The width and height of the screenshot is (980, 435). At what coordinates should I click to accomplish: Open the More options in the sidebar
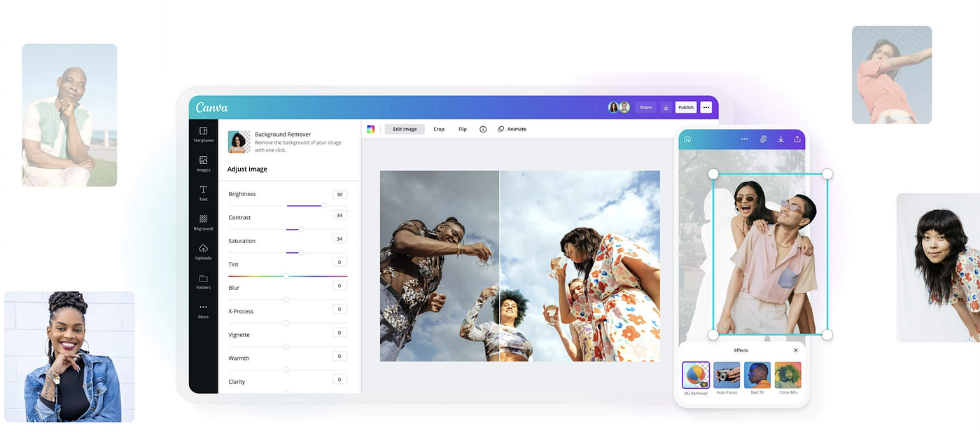click(x=203, y=311)
